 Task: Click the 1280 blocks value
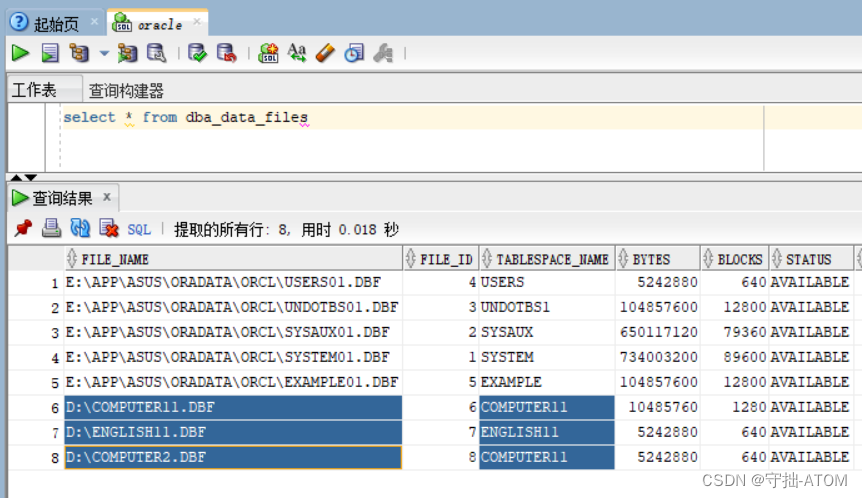[x=734, y=407]
